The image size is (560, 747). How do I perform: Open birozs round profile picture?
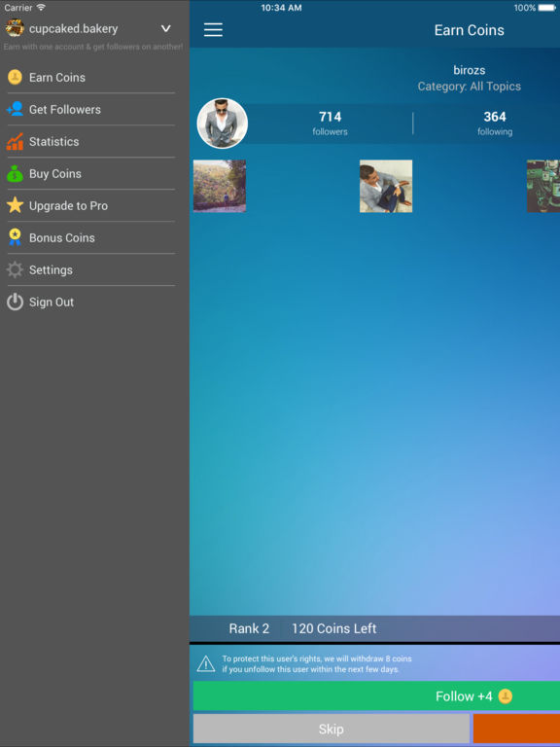click(223, 124)
